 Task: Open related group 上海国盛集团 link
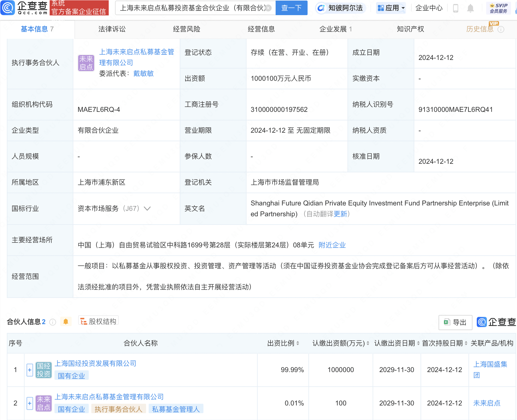point(490,370)
